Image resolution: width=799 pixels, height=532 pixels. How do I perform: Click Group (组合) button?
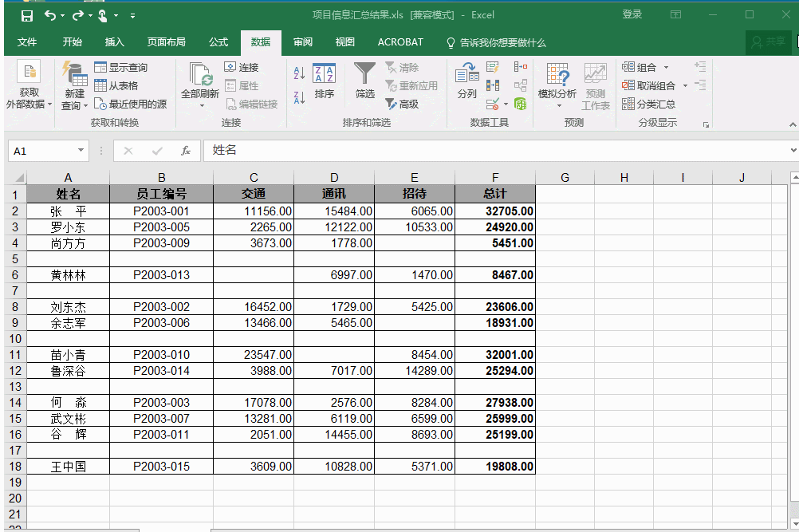(x=639, y=67)
